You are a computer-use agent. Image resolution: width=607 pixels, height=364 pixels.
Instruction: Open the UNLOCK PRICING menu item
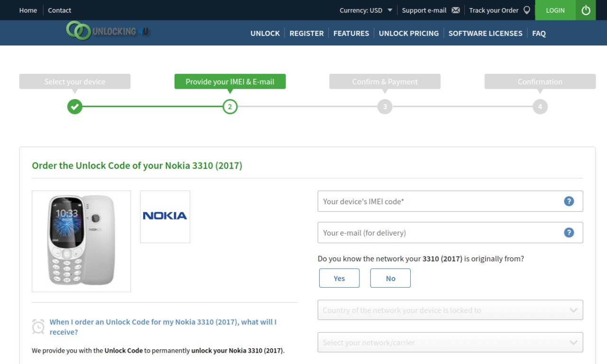pyautogui.click(x=409, y=33)
